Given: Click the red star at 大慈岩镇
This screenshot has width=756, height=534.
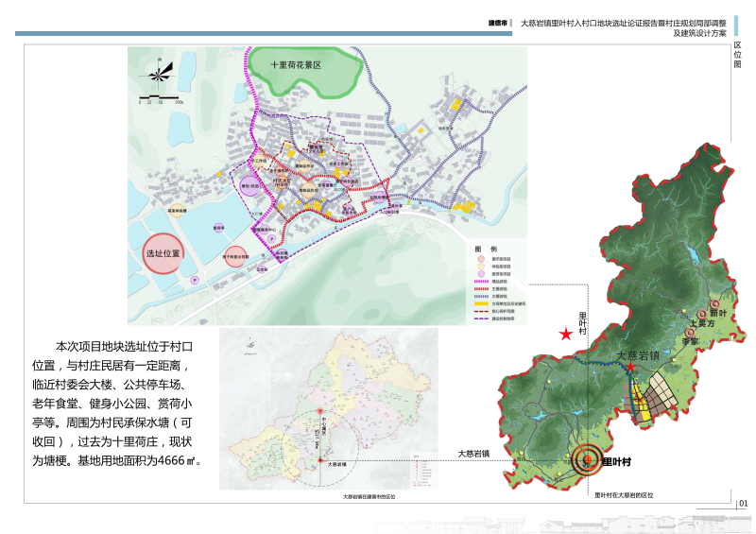Looking at the screenshot, I should click(x=631, y=366).
